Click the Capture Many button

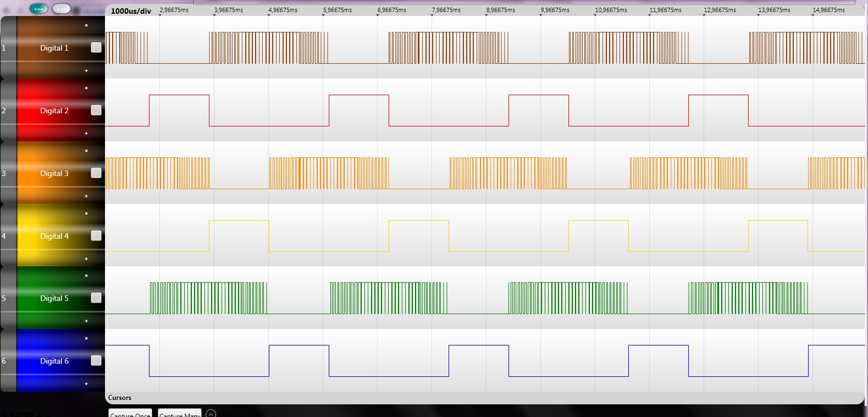180,413
